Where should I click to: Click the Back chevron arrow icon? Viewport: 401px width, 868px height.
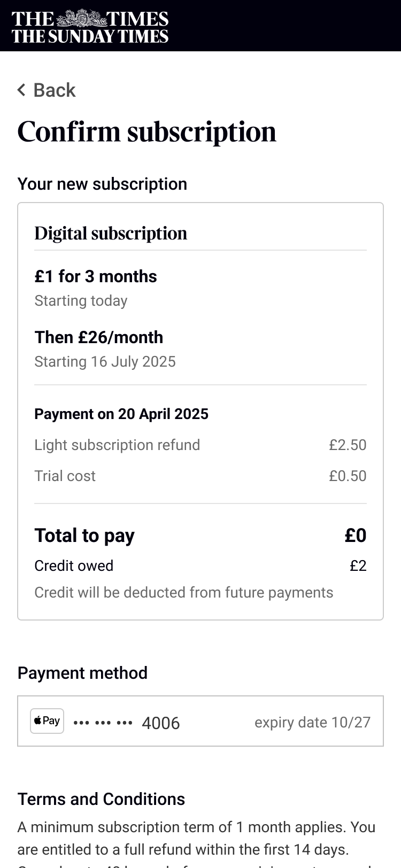click(21, 90)
